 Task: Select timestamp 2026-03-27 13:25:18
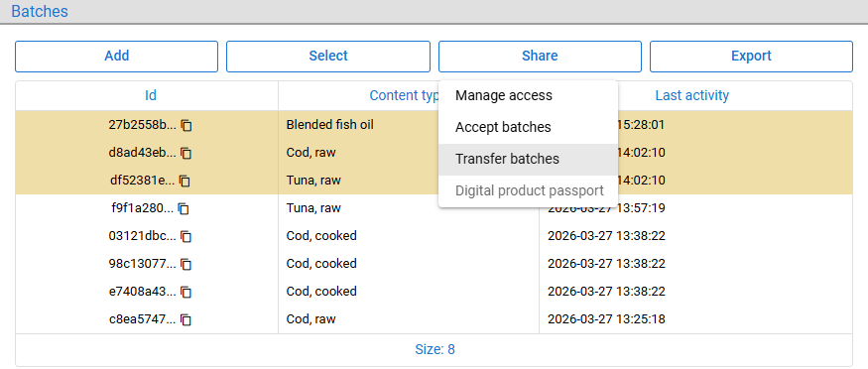[606, 319]
